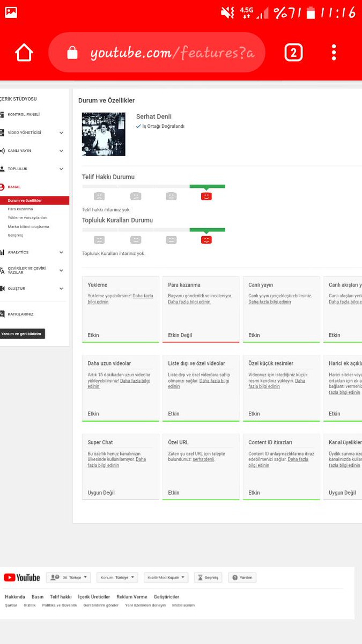Open the Konum: Türkiye location dropdown
This screenshot has width=362, height=644.
[x=117, y=577]
